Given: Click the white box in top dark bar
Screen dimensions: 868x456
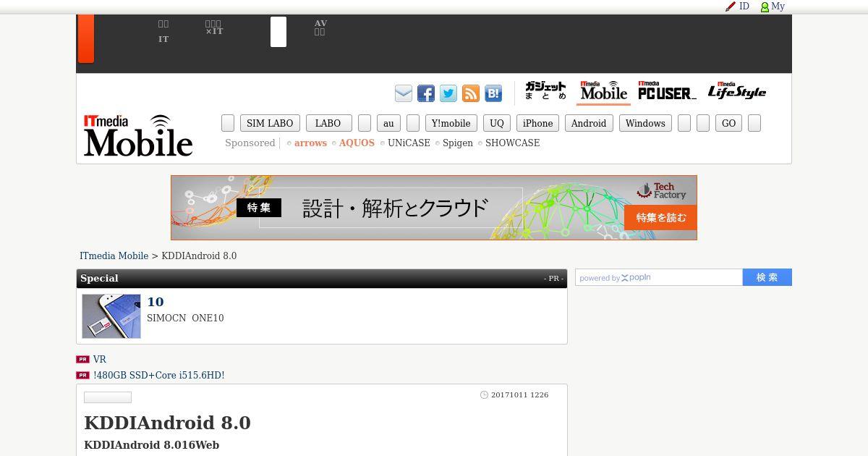Looking at the screenshot, I should (278, 32).
